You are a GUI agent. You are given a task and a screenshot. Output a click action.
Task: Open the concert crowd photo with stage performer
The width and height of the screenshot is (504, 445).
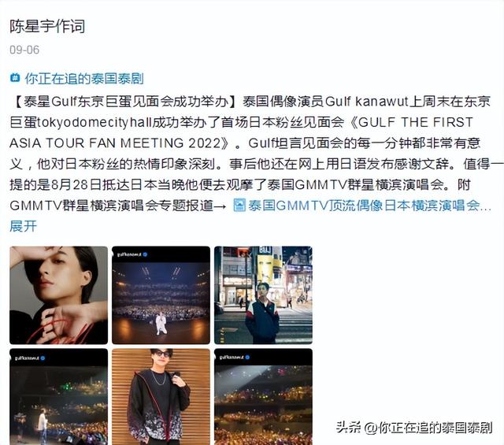[59, 397]
